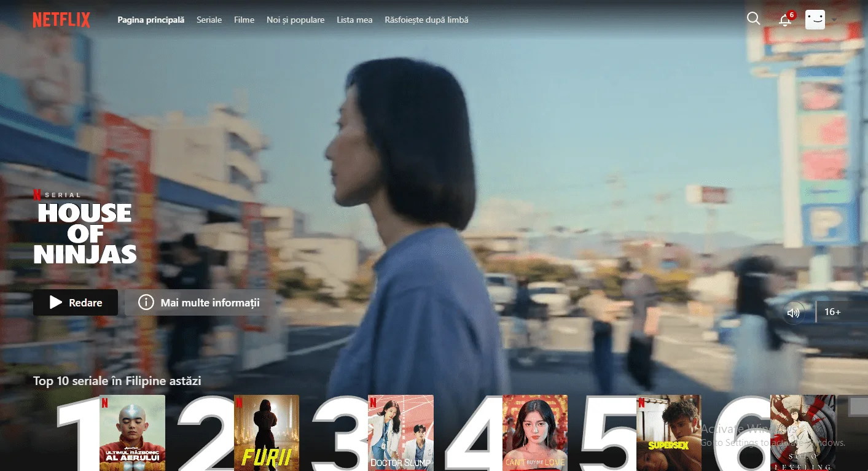This screenshot has height=471, width=868.
Task: Open Ultimul războinic al aerului poster
Action: 132,433
